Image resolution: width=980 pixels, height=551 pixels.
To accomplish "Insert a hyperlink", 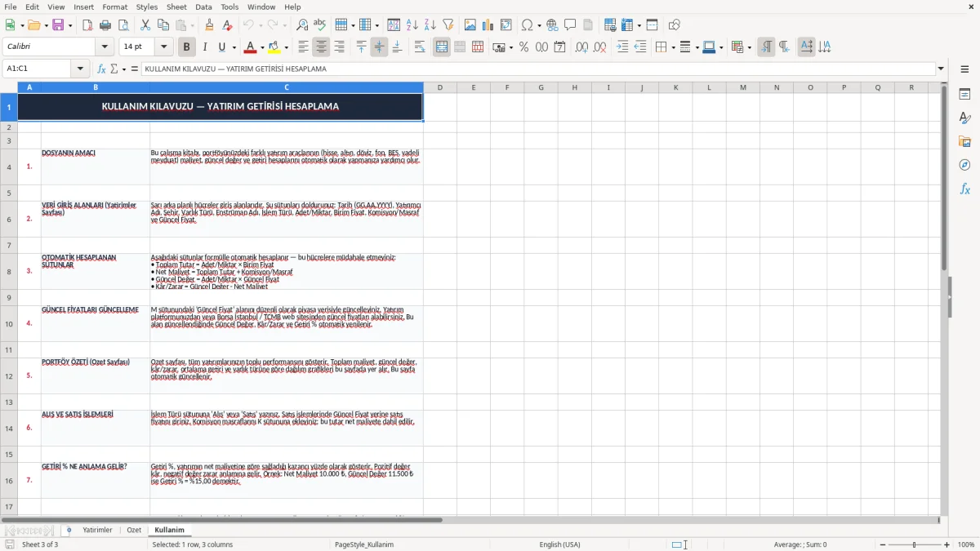I will click(x=552, y=25).
